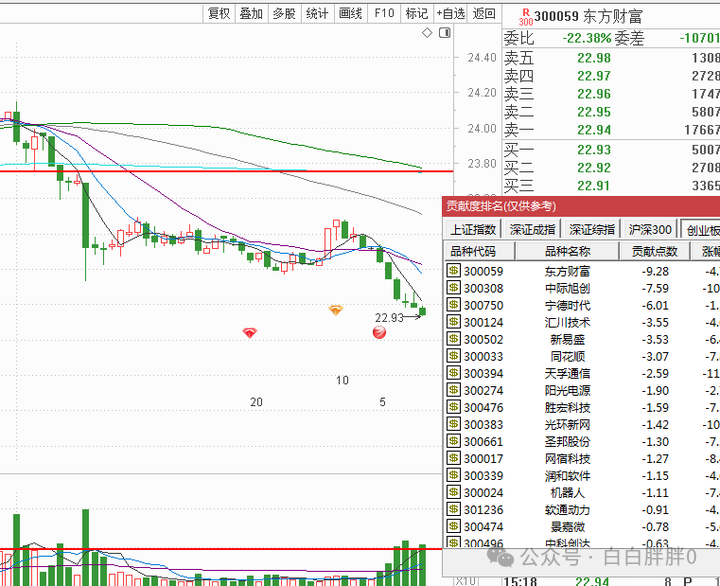Screen dimensions: 720x586
Task: Click contribution value -7.59
Action: click(x=655, y=288)
